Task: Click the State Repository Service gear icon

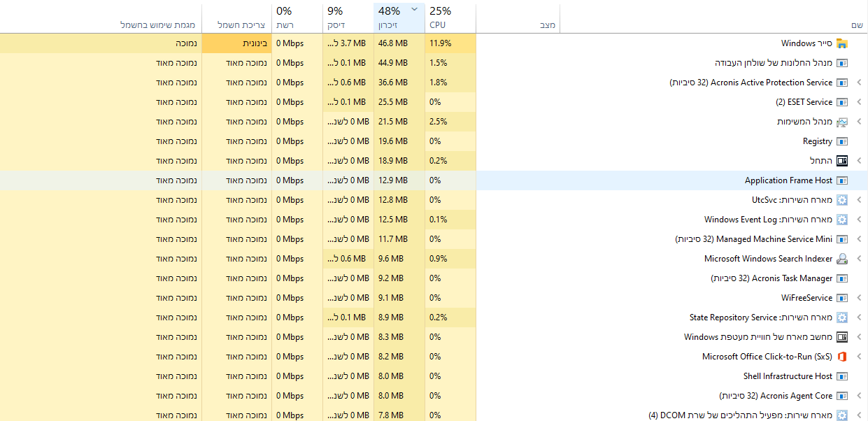Action: tap(842, 317)
